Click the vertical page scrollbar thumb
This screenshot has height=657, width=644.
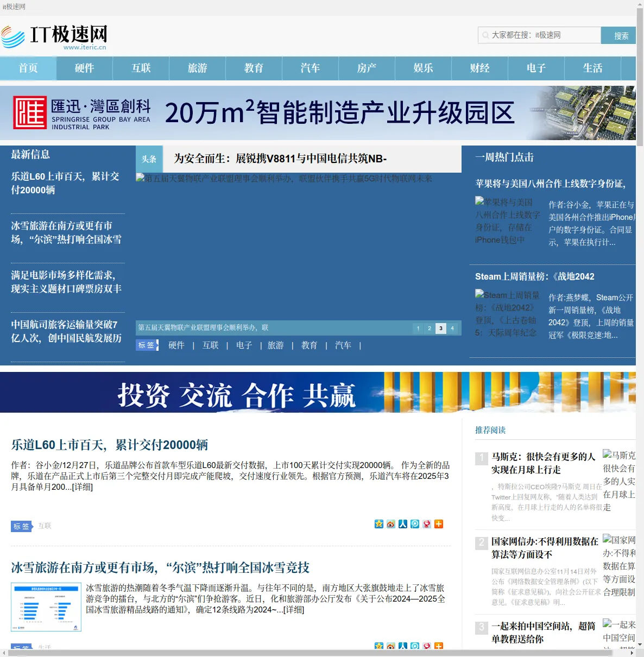coord(639,76)
